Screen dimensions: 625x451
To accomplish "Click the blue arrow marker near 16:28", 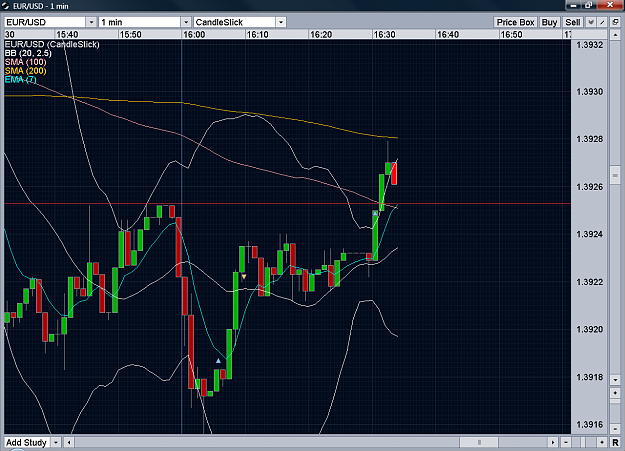I will [375, 214].
